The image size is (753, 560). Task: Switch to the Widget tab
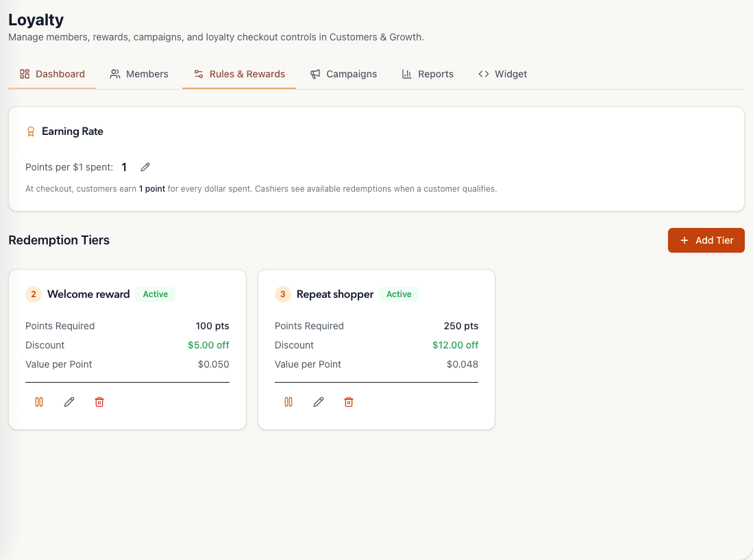click(x=502, y=74)
